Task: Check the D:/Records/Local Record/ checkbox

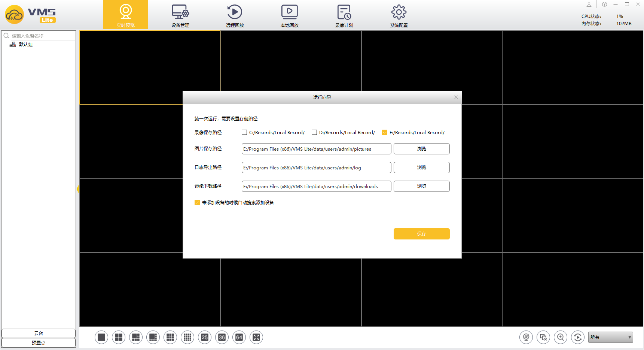Action: click(x=314, y=132)
